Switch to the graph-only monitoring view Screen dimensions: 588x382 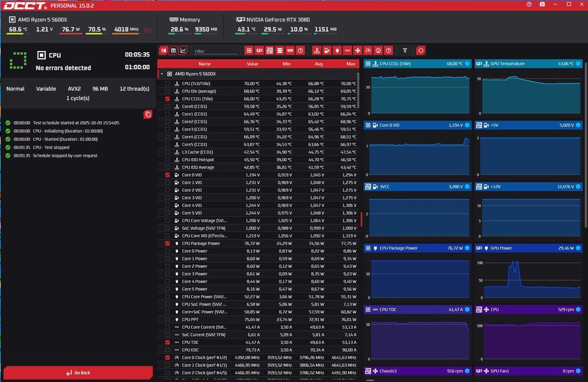[x=183, y=51]
